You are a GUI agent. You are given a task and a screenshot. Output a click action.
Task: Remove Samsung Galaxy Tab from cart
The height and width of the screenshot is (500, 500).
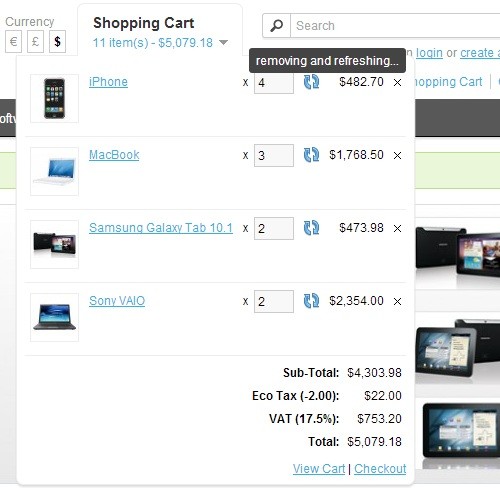397,228
